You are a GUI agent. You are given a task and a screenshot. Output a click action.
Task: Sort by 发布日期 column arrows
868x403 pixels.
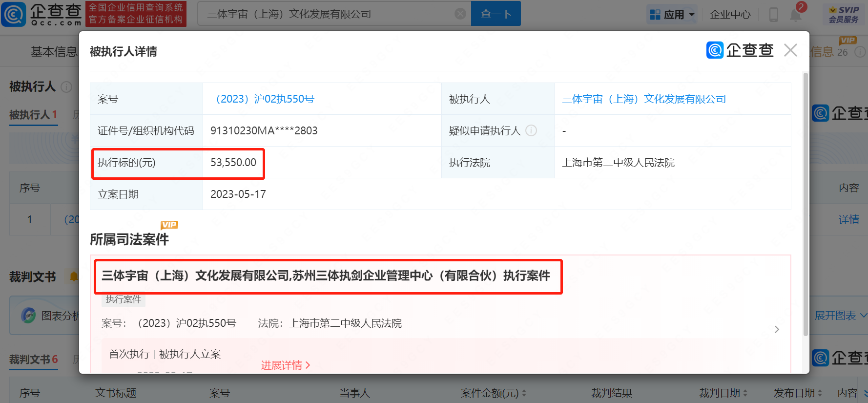coord(820,393)
